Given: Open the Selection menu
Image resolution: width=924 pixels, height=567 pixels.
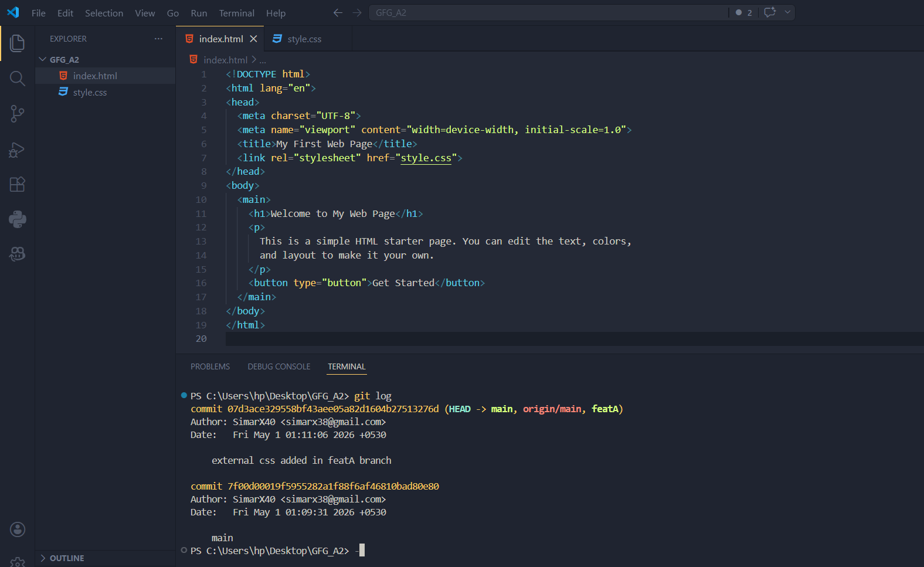Looking at the screenshot, I should [x=104, y=13].
